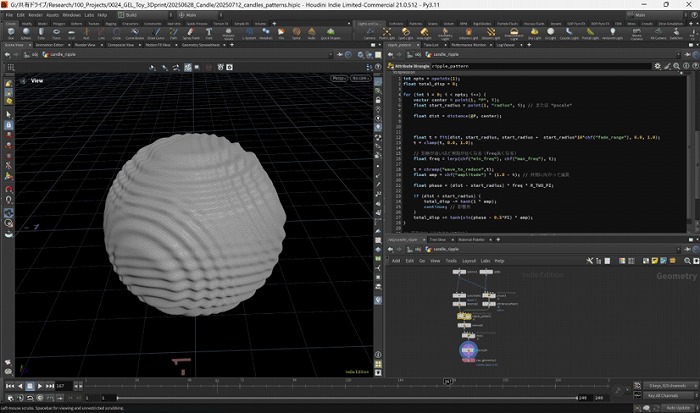Open the Build desktop dropdown
Image resolution: width=700 pixels, height=413 pixels.
[146, 16]
